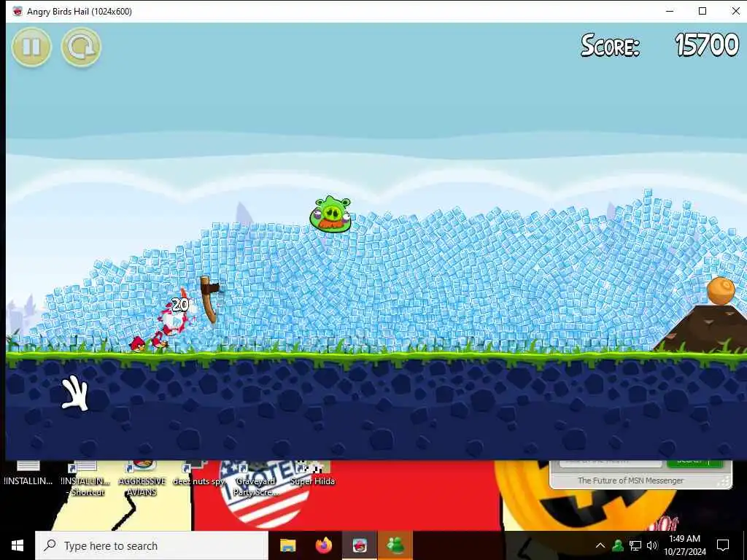Open the clock showing 1:49 AM
The width and height of the screenshot is (747, 560).
(x=684, y=545)
